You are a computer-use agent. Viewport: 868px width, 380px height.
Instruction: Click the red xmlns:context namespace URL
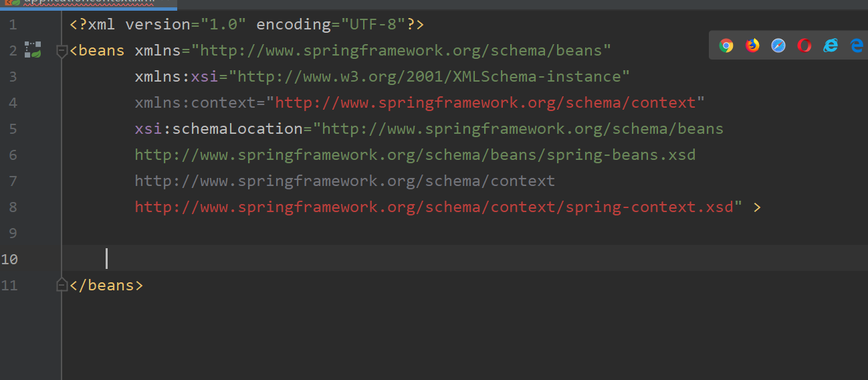point(485,102)
